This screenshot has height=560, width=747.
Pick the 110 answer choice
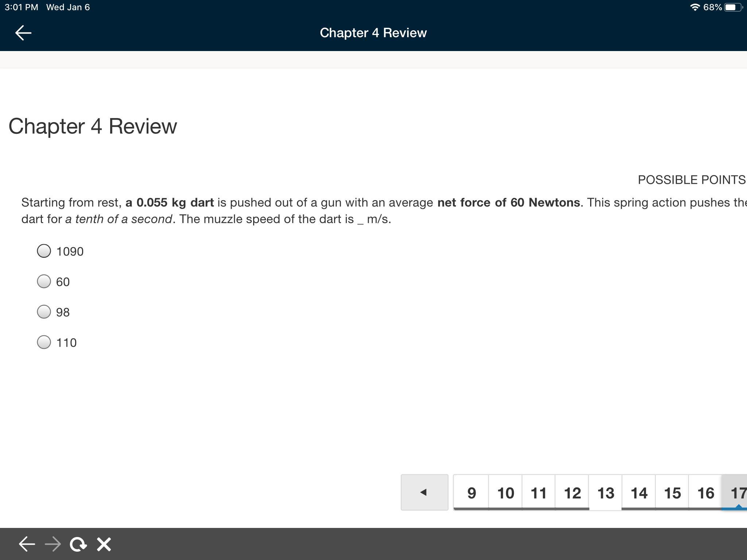tap(44, 342)
